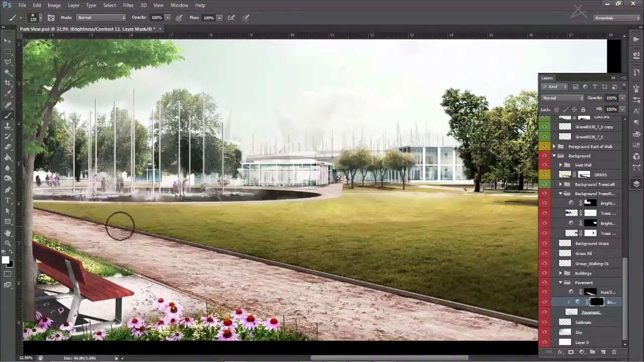The width and height of the screenshot is (644, 362).
Task: Open the Filter menu
Action: pyautogui.click(x=128, y=5)
